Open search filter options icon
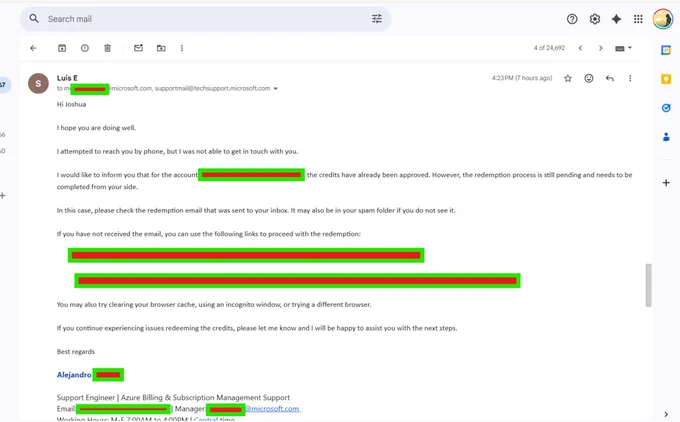This screenshot has width=680, height=422. pos(377,19)
